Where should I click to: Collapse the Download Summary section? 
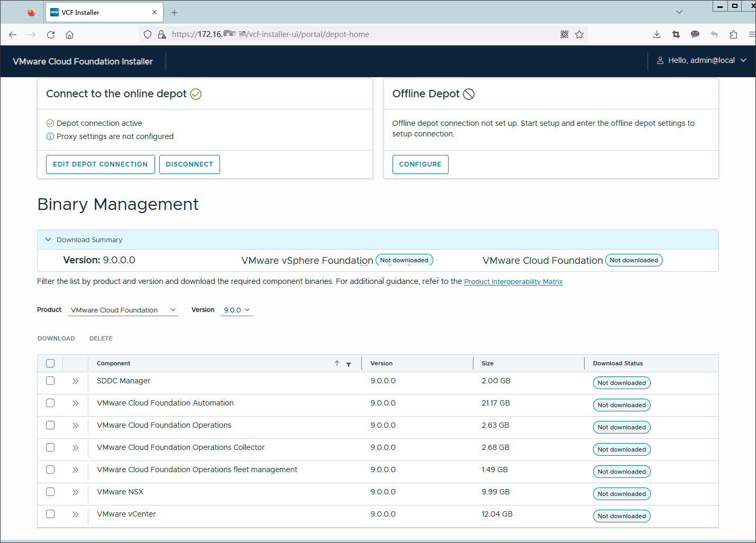[48, 240]
